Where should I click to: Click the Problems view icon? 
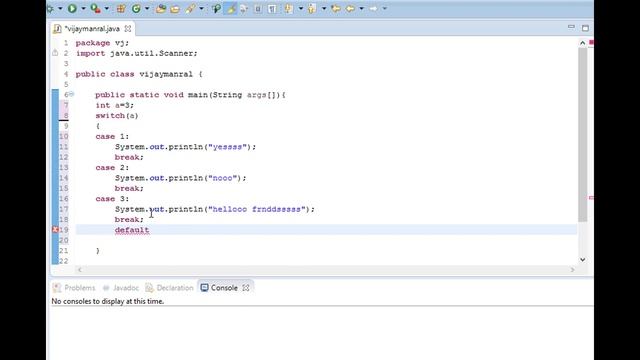pos(57,288)
